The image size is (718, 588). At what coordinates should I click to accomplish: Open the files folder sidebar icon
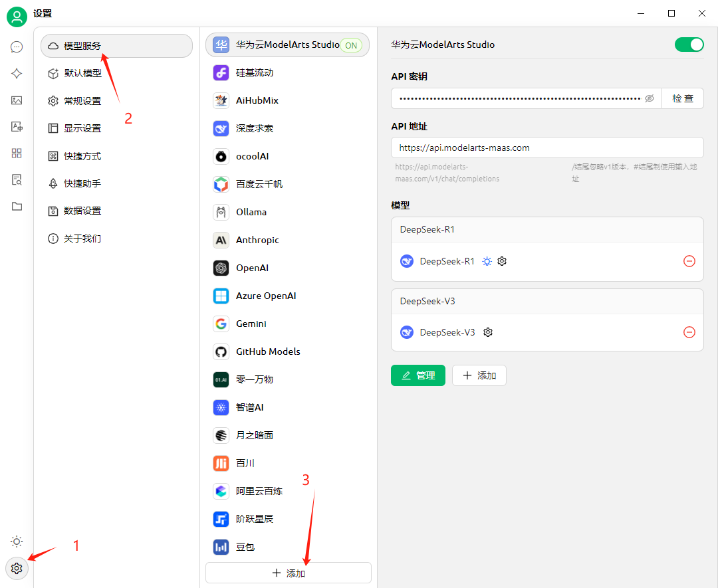pyautogui.click(x=17, y=207)
